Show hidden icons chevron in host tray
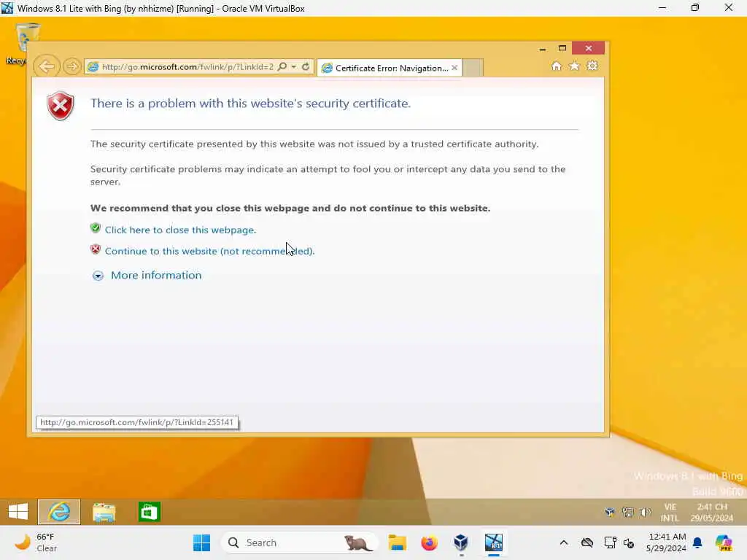Viewport: 747px width, 560px height. point(564,542)
